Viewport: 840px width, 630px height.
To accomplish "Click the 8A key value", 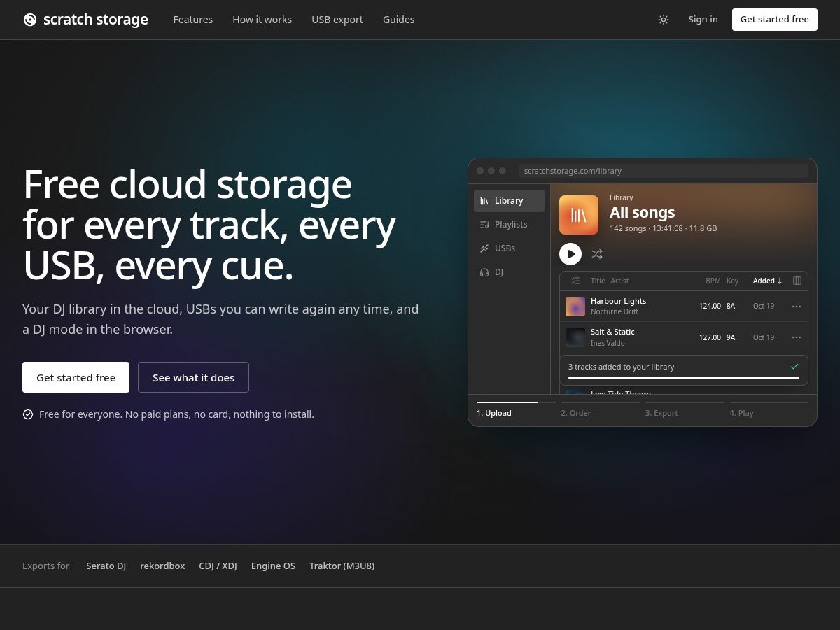I will [x=731, y=307].
